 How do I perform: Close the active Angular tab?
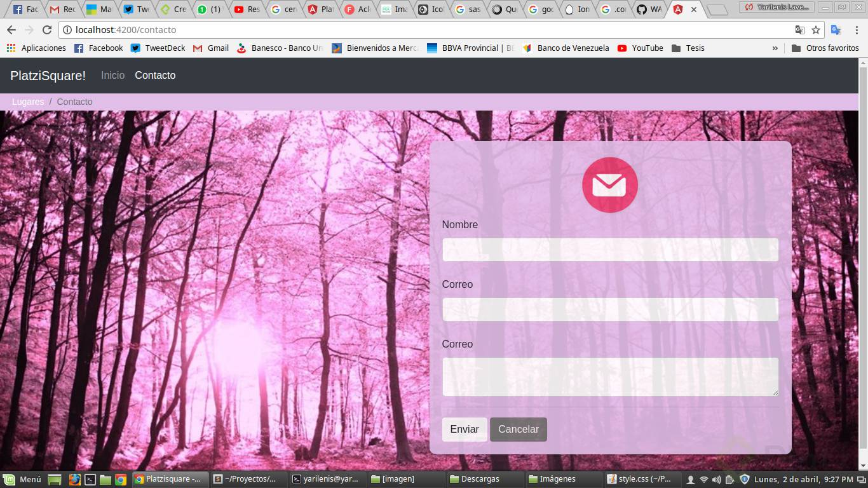(x=694, y=10)
